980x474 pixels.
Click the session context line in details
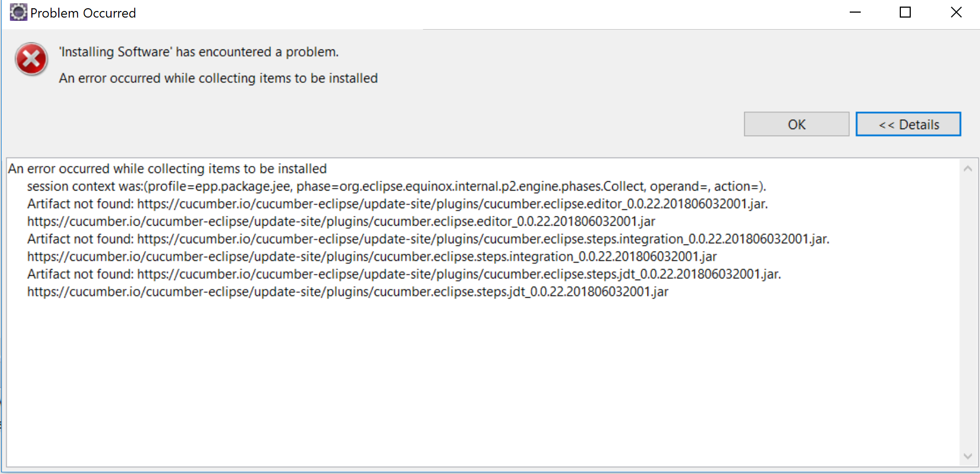coord(396,186)
